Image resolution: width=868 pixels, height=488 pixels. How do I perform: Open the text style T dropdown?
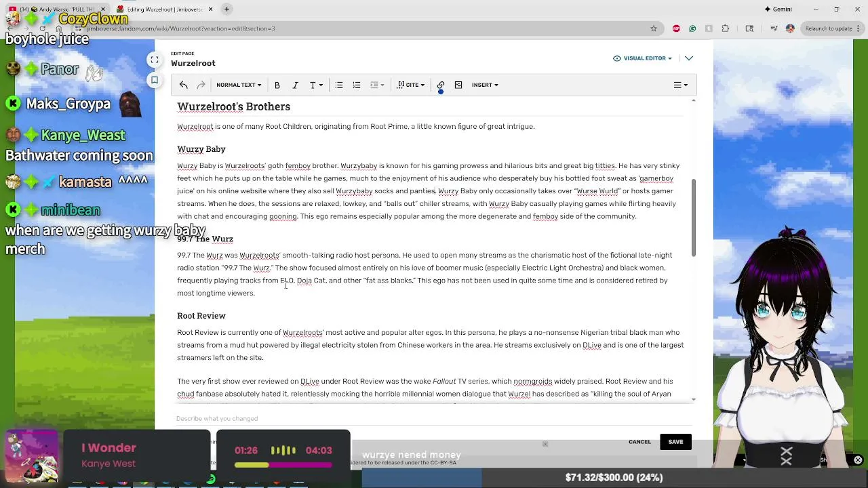316,85
